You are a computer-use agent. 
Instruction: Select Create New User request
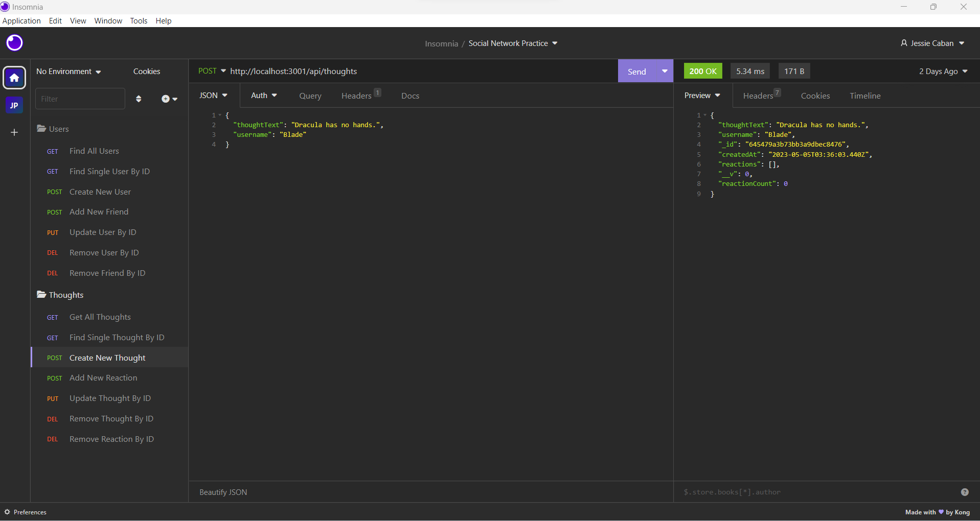(109, 192)
